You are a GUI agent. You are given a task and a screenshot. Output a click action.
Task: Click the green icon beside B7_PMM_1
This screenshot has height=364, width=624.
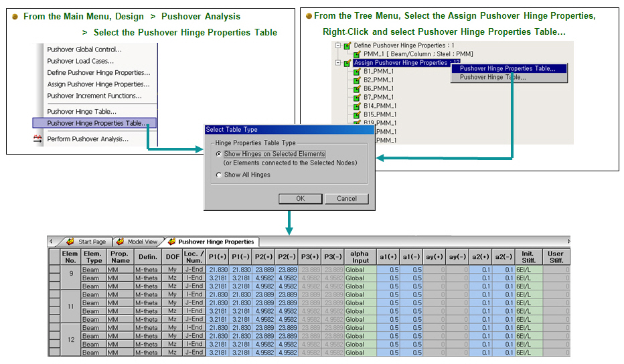pyautogui.click(x=357, y=98)
